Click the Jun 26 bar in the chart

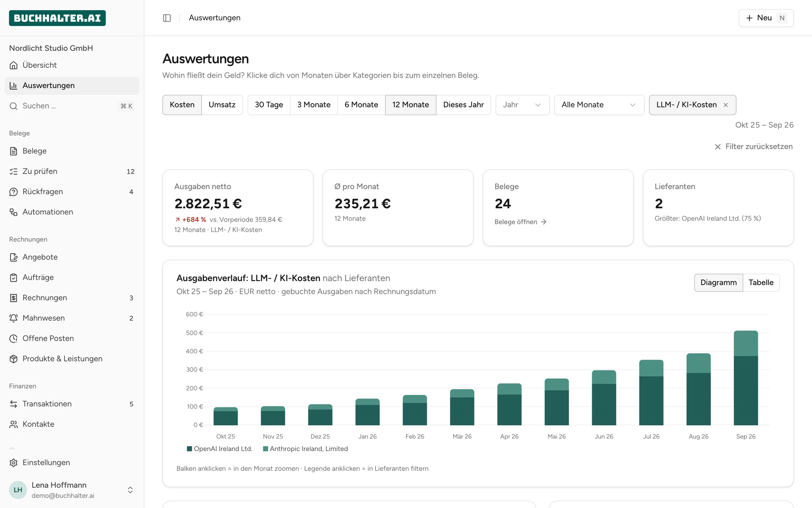tap(604, 398)
